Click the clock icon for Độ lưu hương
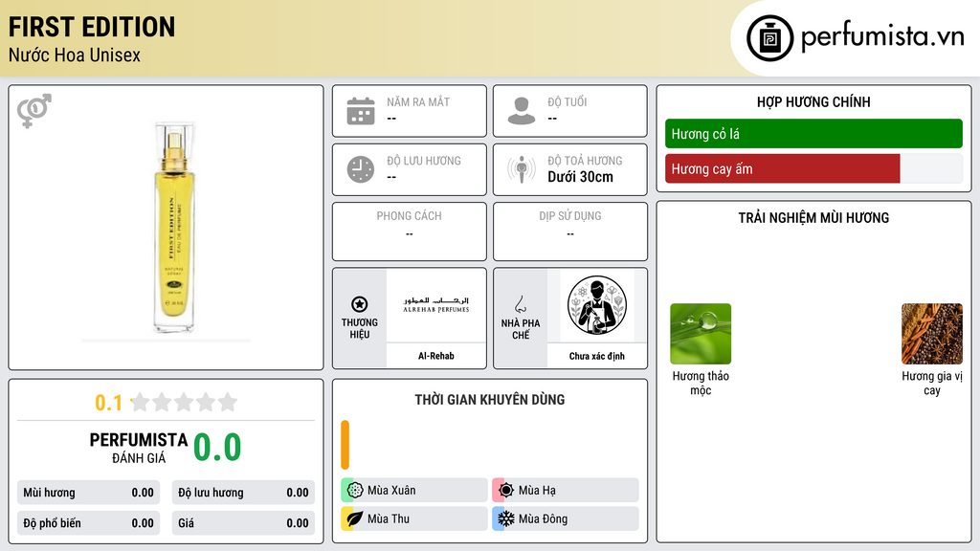This screenshot has width=980, height=551. (361, 169)
